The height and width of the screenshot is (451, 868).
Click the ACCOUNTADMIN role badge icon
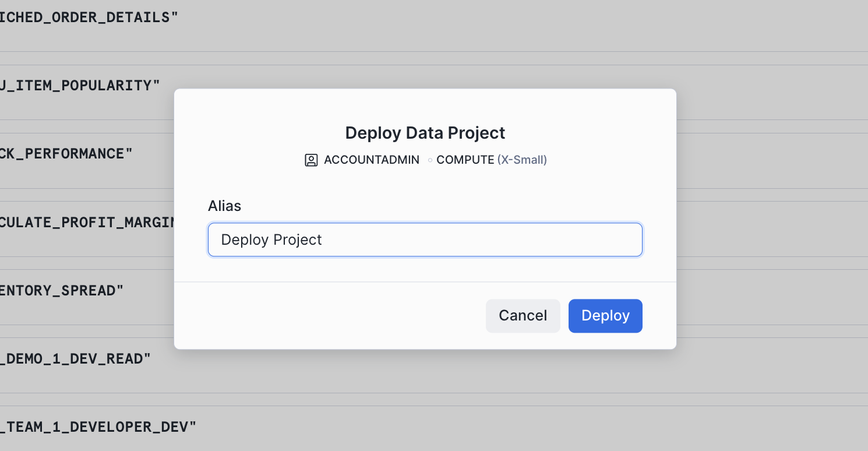point(311,160)
